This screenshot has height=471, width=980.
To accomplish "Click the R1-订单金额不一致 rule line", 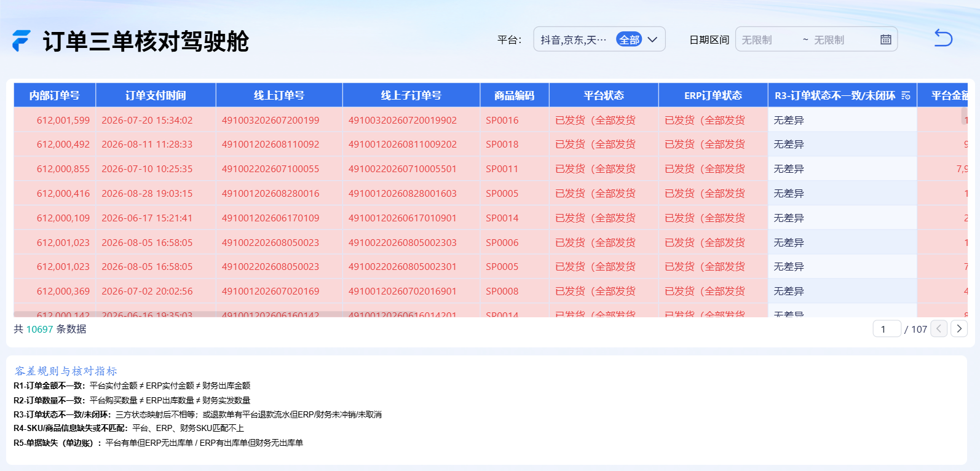I will coord(132,386).
